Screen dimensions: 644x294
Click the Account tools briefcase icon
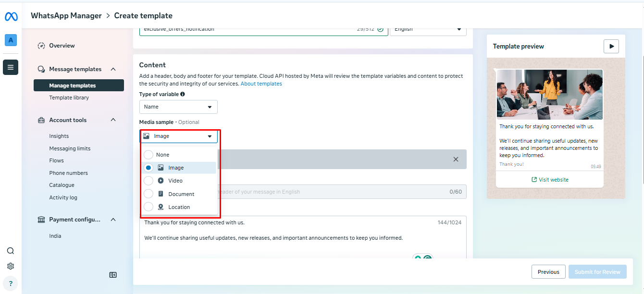pyautogui.click(x=41, y=120)
